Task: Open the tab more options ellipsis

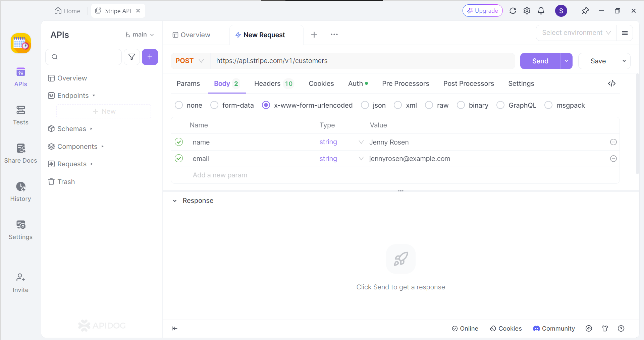Action: click(334, 35)
